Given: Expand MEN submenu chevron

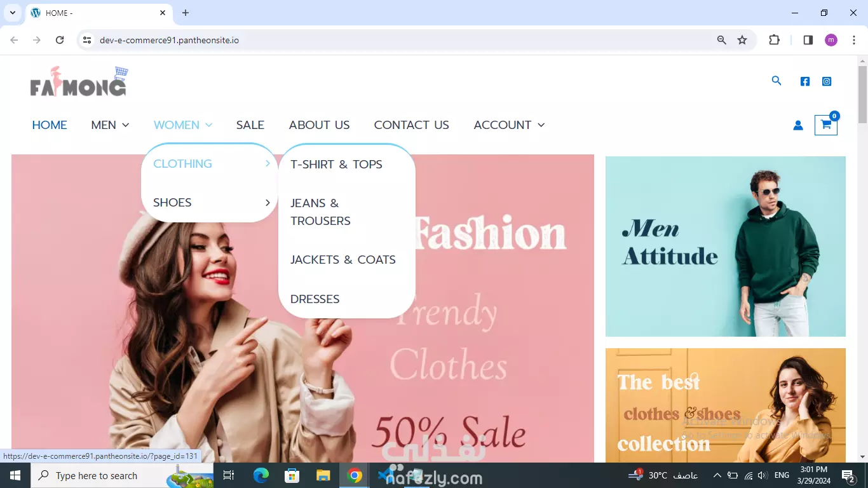Looking at the screenshot, I should (126, 125).
